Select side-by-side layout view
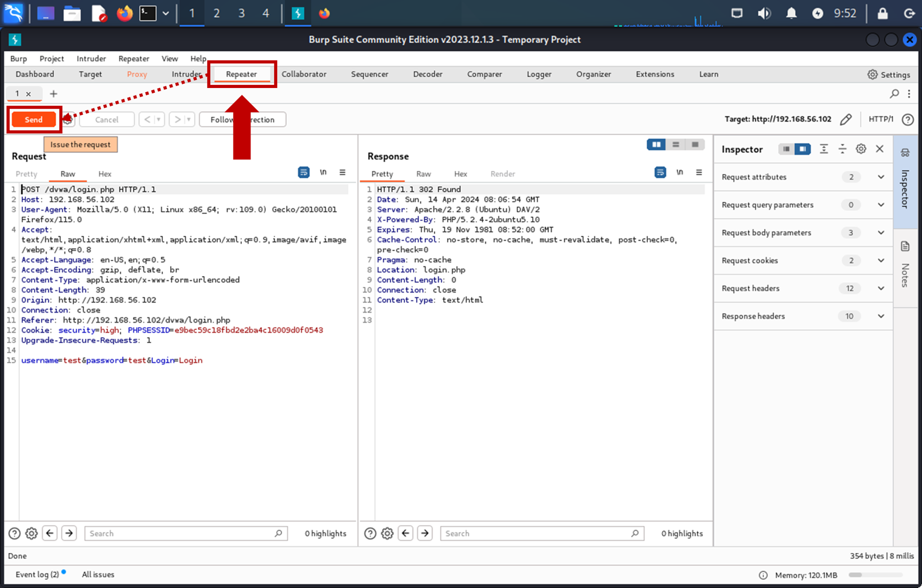The image size is (922, 588). tap(656, 145)
